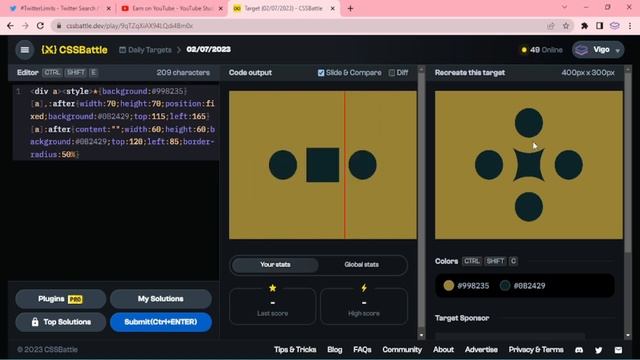Click the 49 Online indicator

point(542,50)
